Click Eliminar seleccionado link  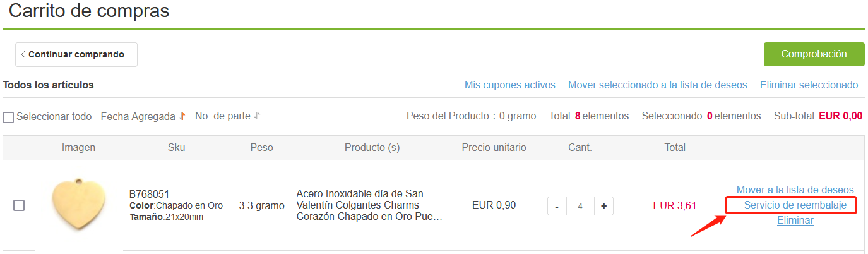809,85
